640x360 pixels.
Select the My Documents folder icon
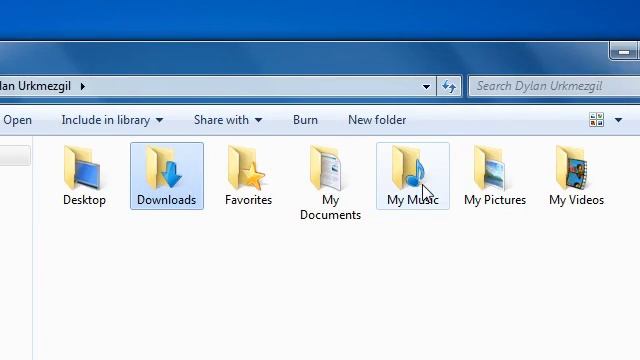click(327, 168)
